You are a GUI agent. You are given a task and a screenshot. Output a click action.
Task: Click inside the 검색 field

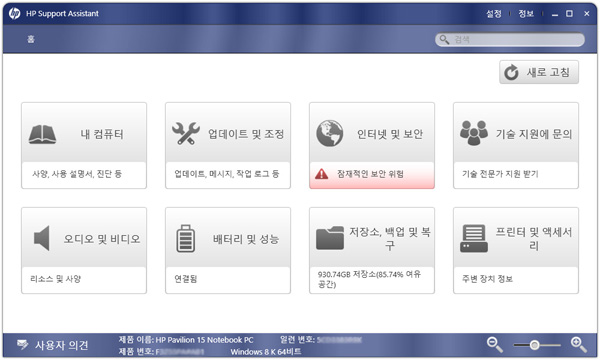tap(510, 39)
